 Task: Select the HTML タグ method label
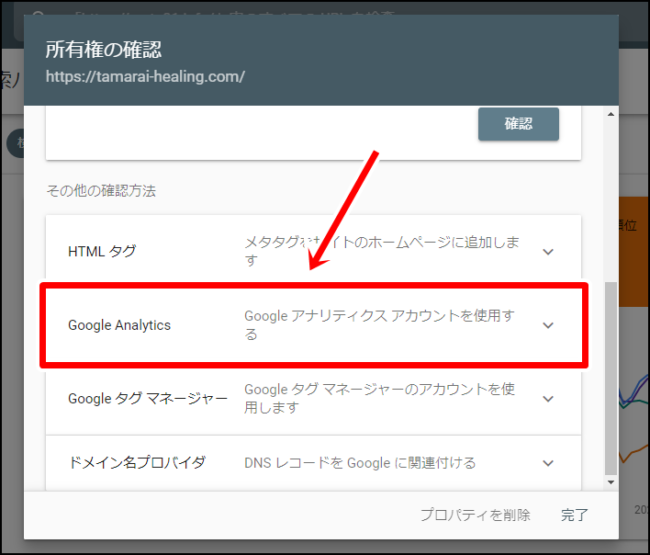click(102, 251)
